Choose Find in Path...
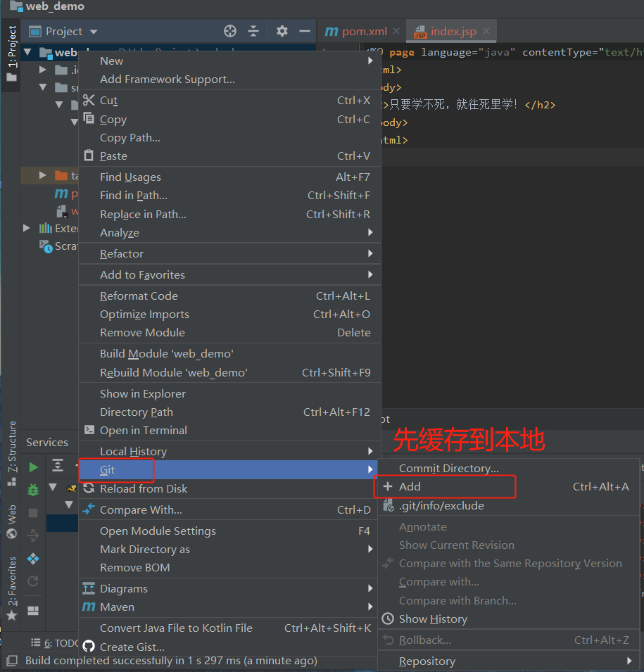 230,196
